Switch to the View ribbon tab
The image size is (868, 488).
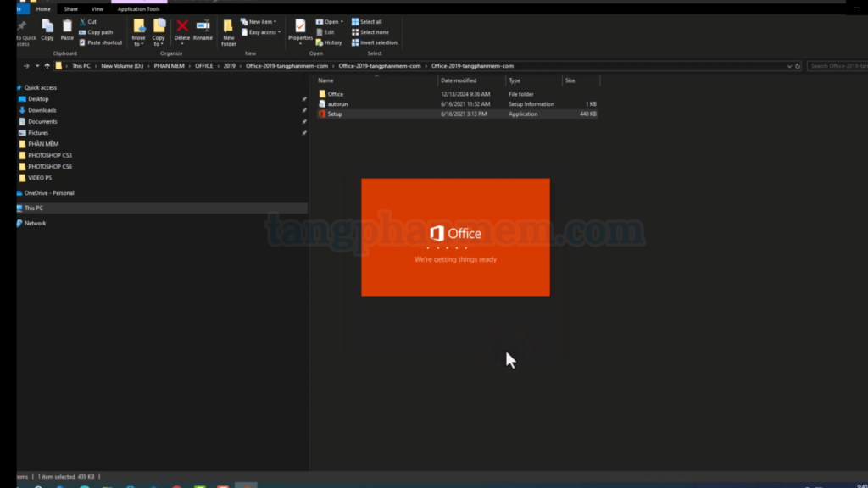97,8
